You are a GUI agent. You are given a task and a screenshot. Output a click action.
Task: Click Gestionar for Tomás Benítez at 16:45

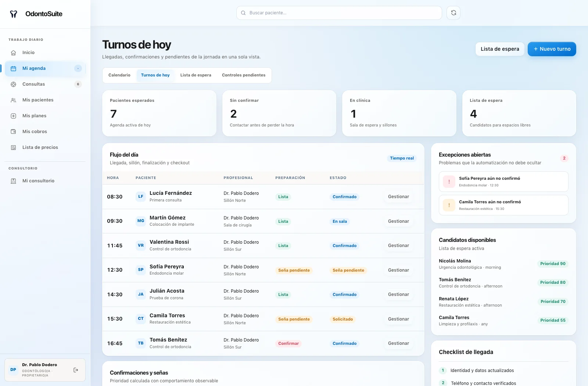coord(399,343)
